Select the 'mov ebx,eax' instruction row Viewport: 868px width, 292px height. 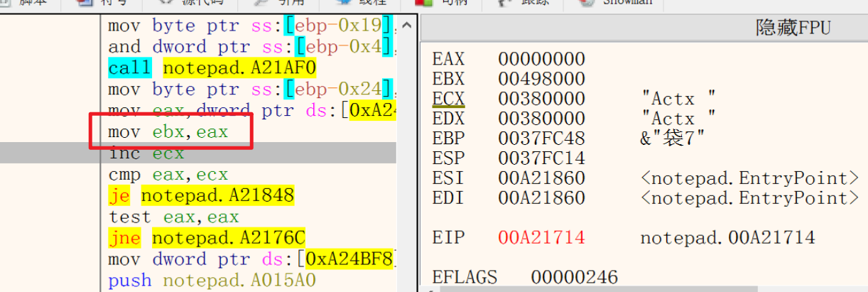pos(169,132)
